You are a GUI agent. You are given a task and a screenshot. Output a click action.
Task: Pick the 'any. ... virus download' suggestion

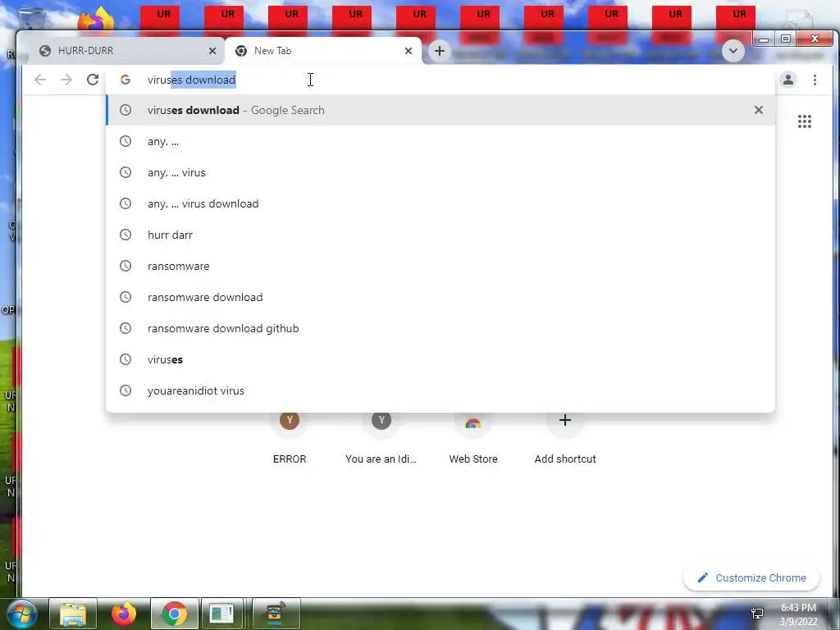click(x=441, y=203)
